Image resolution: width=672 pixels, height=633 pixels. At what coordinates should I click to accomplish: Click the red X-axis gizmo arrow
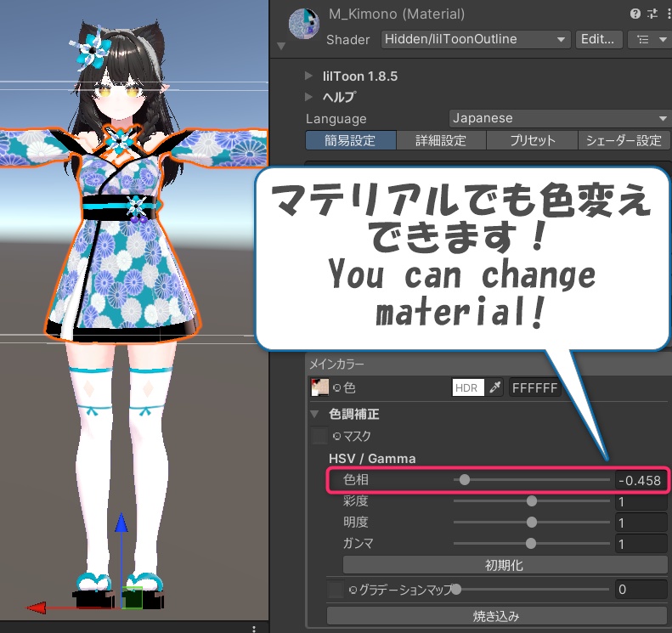tap(37, 608)
